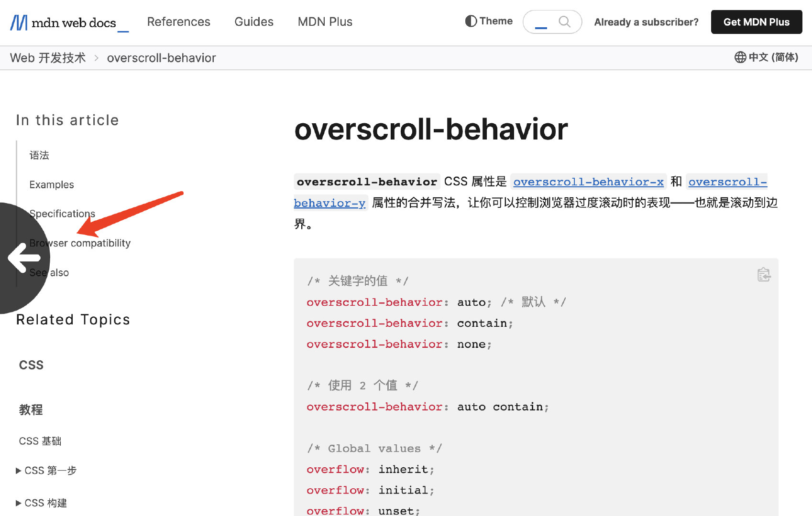Toggle the Theme switcher

(489, 21)
